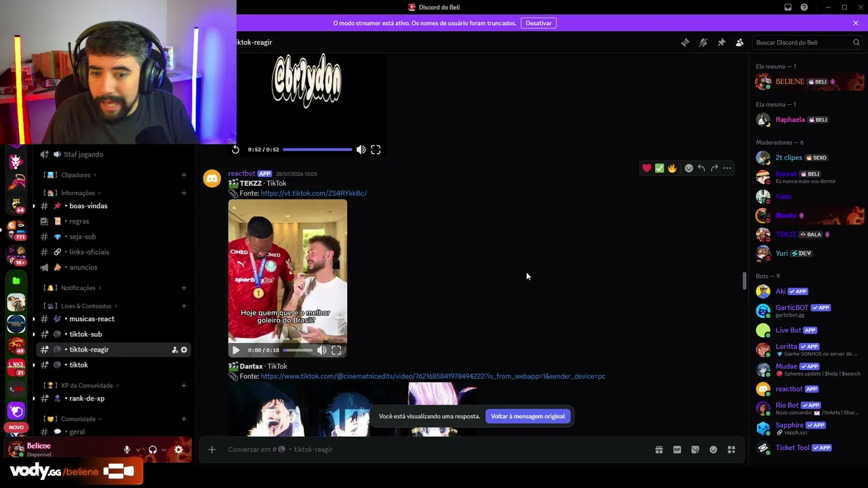Mute volume on the 0:52 video

pos(361,150)
